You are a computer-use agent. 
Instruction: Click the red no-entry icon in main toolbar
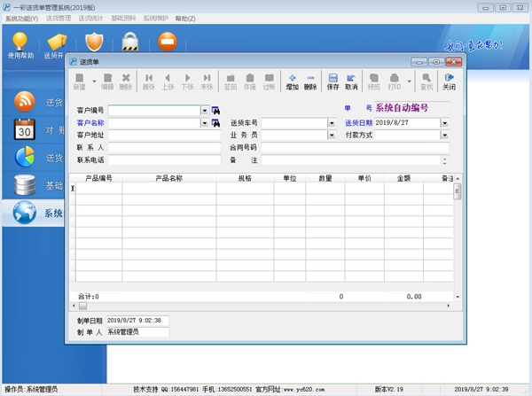(166, 43)
